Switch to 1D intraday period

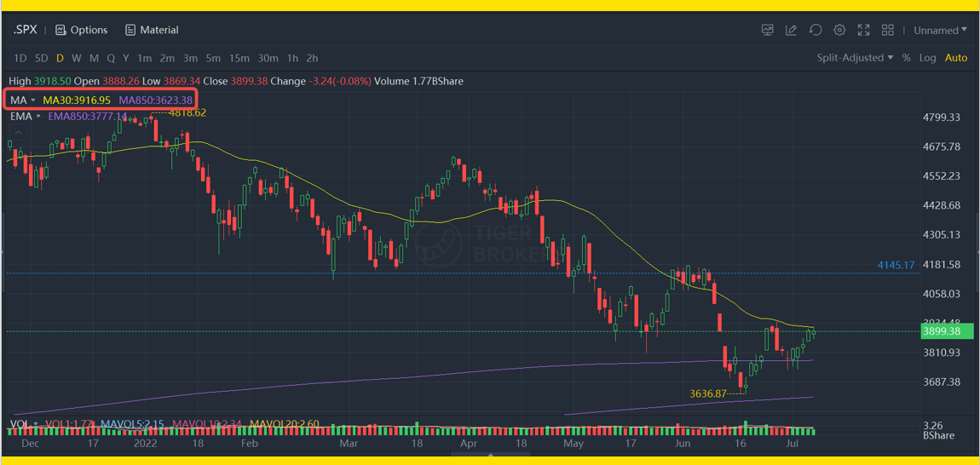[x=20, y=58]
